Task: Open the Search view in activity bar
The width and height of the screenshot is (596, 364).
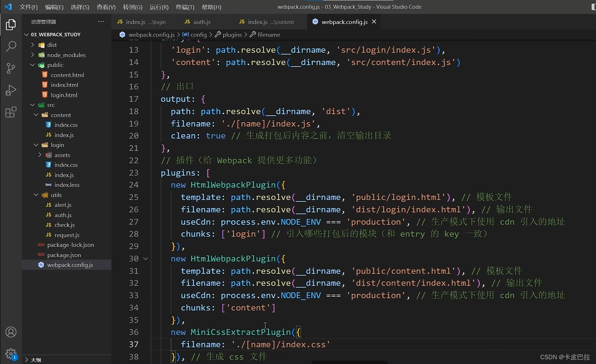Action: pyautogui.click(x=11, y=46)
